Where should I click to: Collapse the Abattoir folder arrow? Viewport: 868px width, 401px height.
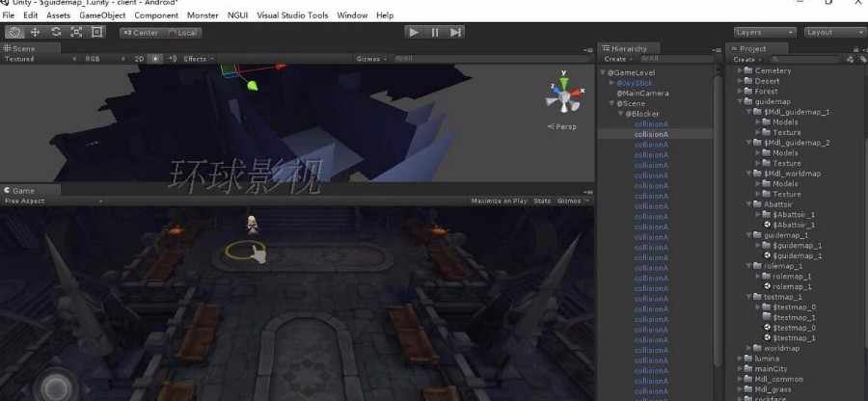pyautogui.click(x=749, y=204)
